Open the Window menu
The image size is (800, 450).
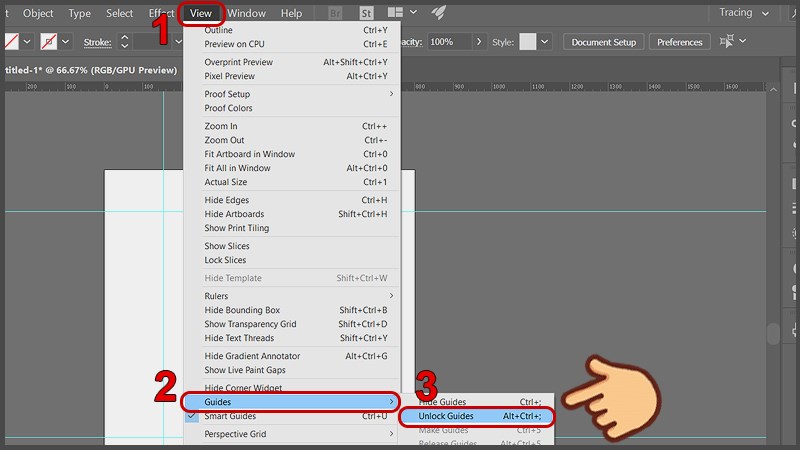point(246,13)
